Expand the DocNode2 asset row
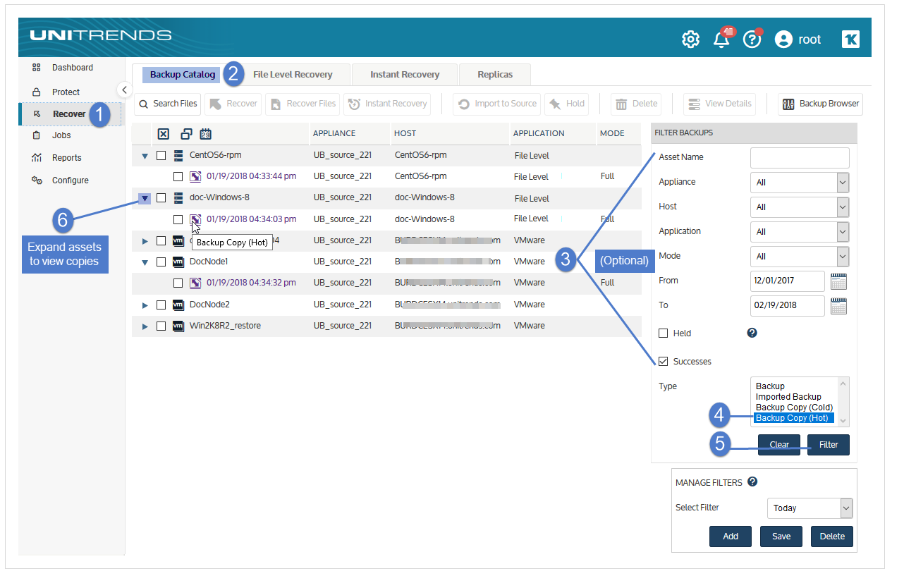 [x=145, y=305]
